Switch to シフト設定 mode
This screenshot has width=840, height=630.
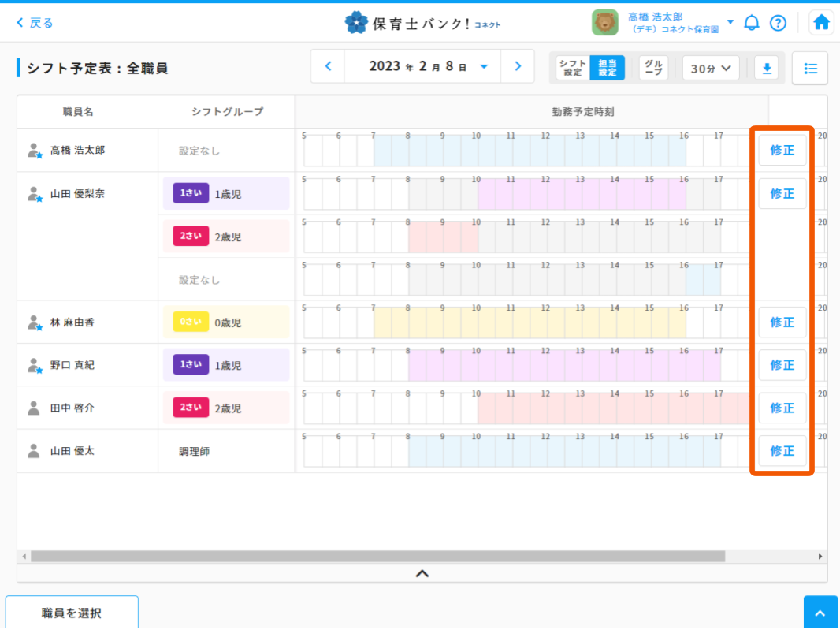(572, 69)
